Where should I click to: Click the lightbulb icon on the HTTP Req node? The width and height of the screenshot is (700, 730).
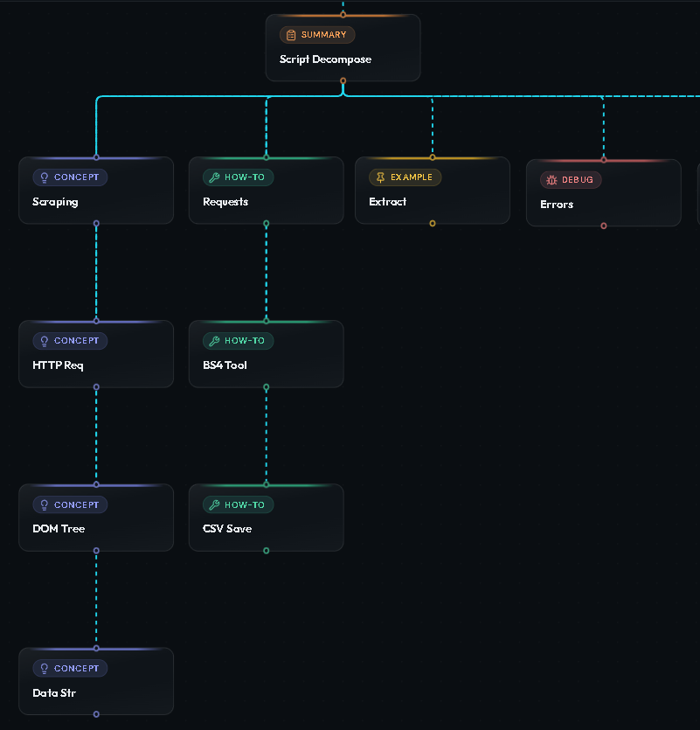[45, 341]
